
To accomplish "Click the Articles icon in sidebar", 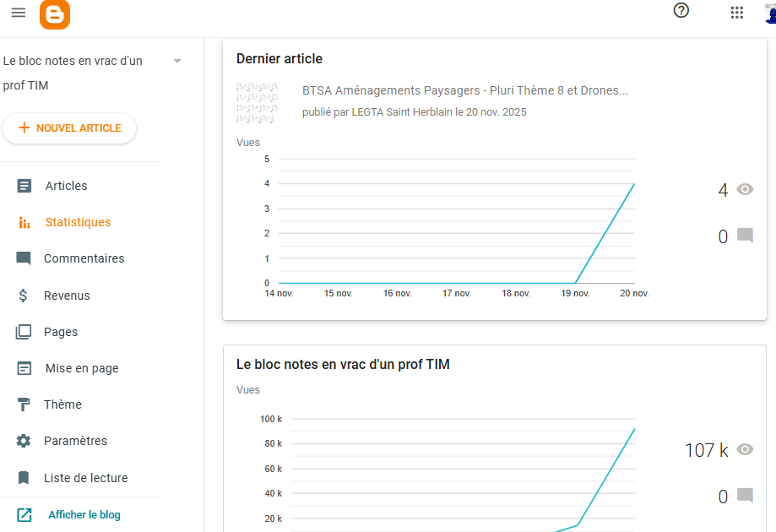I will click(x=24, y=186).
